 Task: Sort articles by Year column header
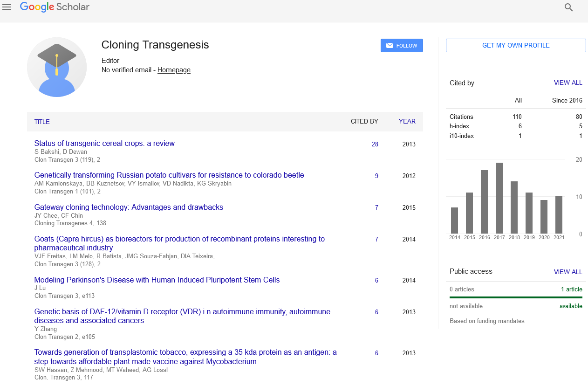(x=407, y=121)
